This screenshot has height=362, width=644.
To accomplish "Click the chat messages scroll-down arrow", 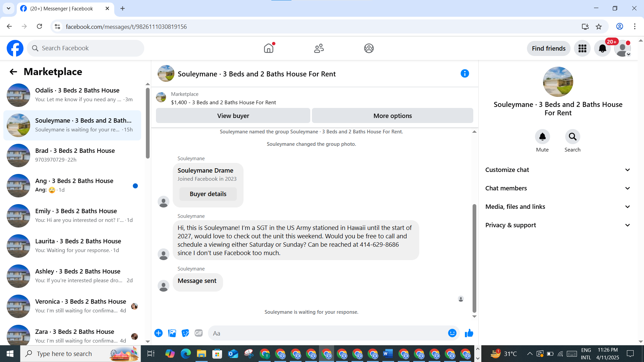I will pyautogui.click(x=474, y=316).
